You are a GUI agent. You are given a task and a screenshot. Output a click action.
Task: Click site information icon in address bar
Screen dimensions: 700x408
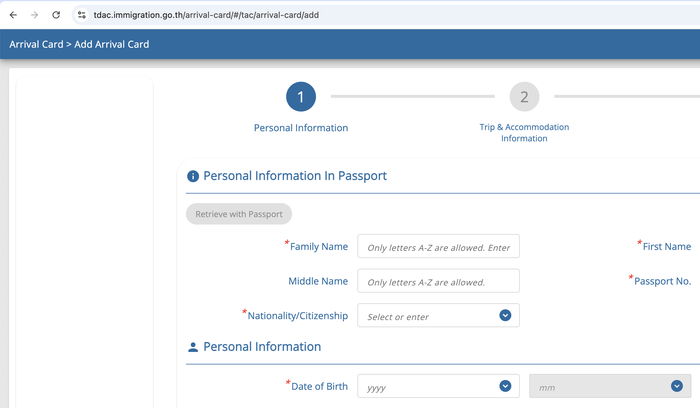(82, 15)
